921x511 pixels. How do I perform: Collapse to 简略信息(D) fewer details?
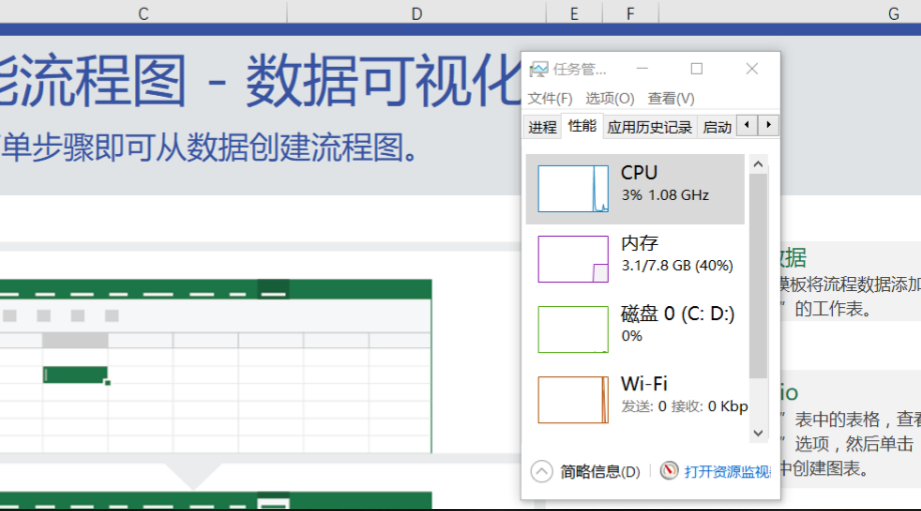click(586, 472)
